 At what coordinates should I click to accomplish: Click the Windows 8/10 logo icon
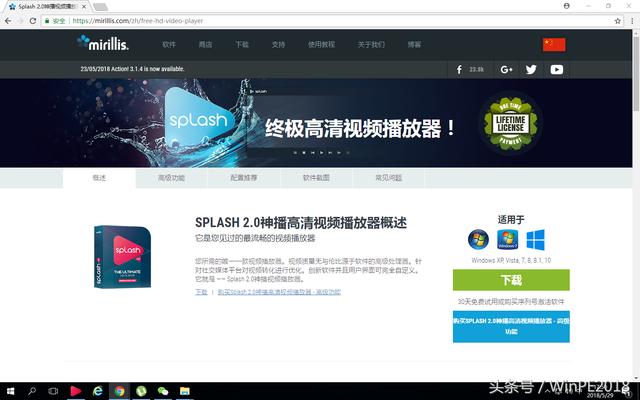[x=535, y=240]
